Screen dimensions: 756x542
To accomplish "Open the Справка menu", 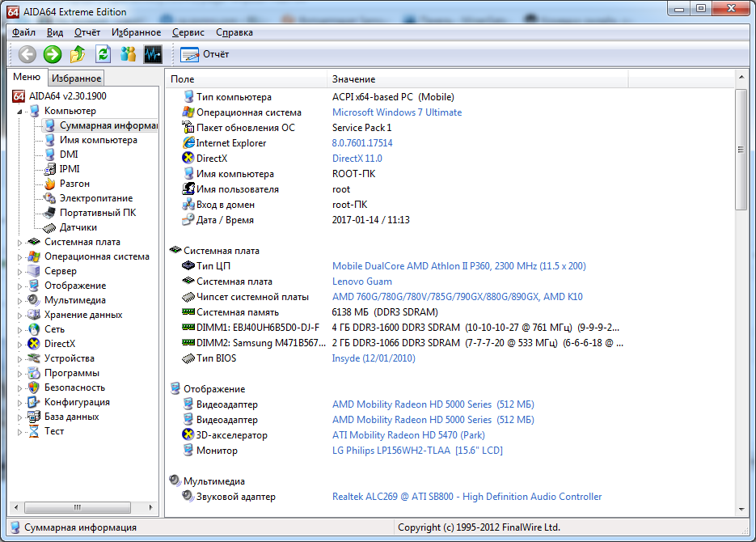I will (234, 32).
